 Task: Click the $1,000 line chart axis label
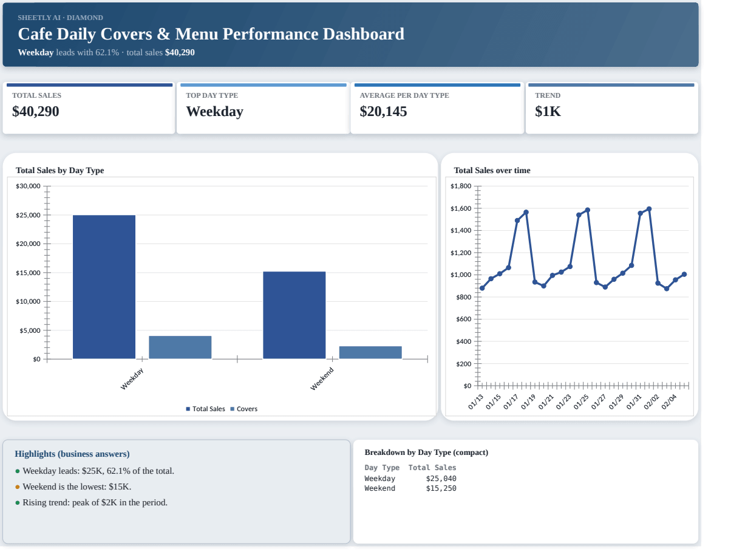pos(461,275)
